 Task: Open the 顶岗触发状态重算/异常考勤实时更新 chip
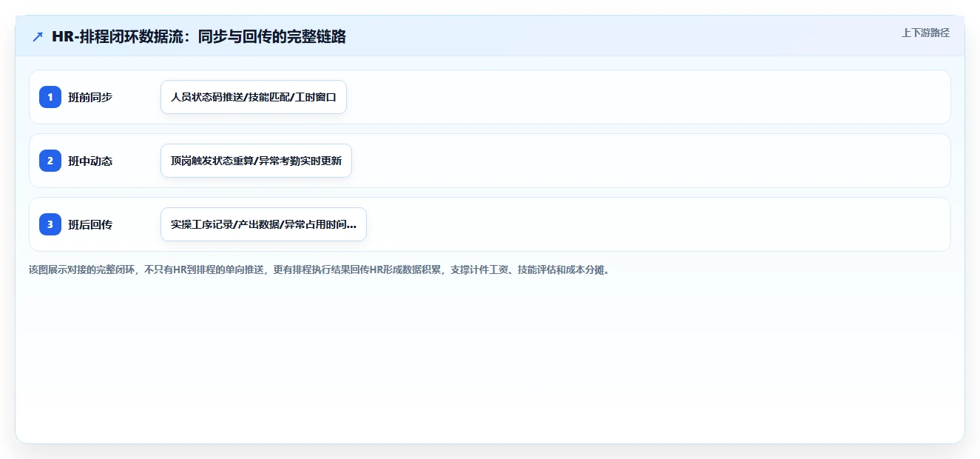tap(256, 161)
